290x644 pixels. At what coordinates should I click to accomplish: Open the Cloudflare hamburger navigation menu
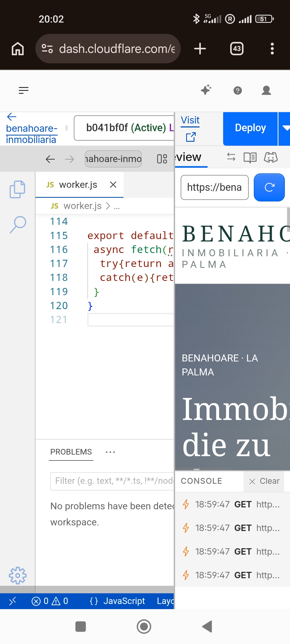pyautogui.click(x=24, y=90)
